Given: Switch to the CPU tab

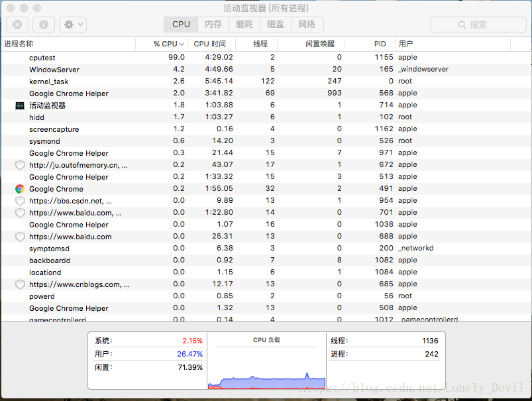Looking at the screenshot, I should (181, 25).
